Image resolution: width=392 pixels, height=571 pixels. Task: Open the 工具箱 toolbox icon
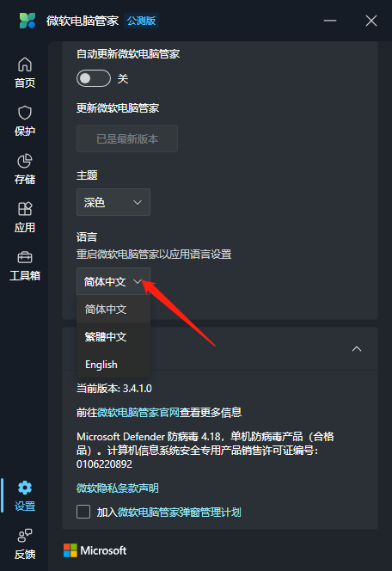point(25,257)
